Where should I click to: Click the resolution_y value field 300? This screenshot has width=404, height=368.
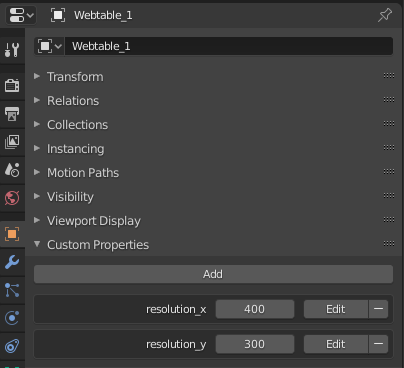tap(255, 344)
